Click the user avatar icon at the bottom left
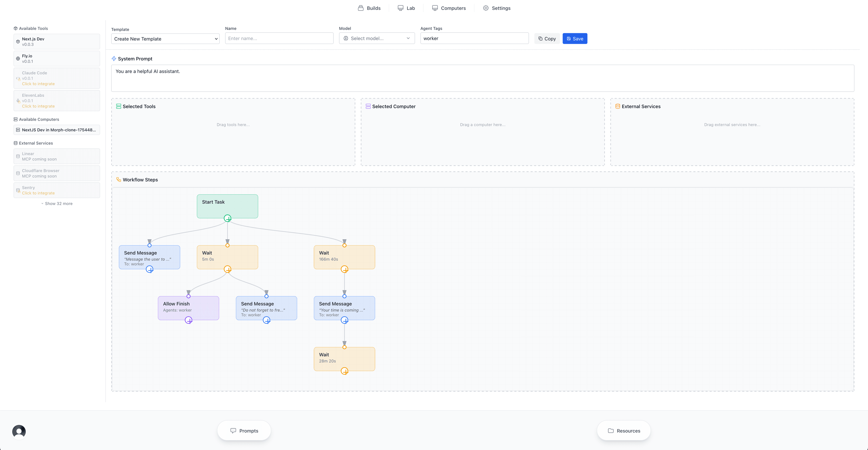Viewport: 868px width, 450px height. coord(19,431)
